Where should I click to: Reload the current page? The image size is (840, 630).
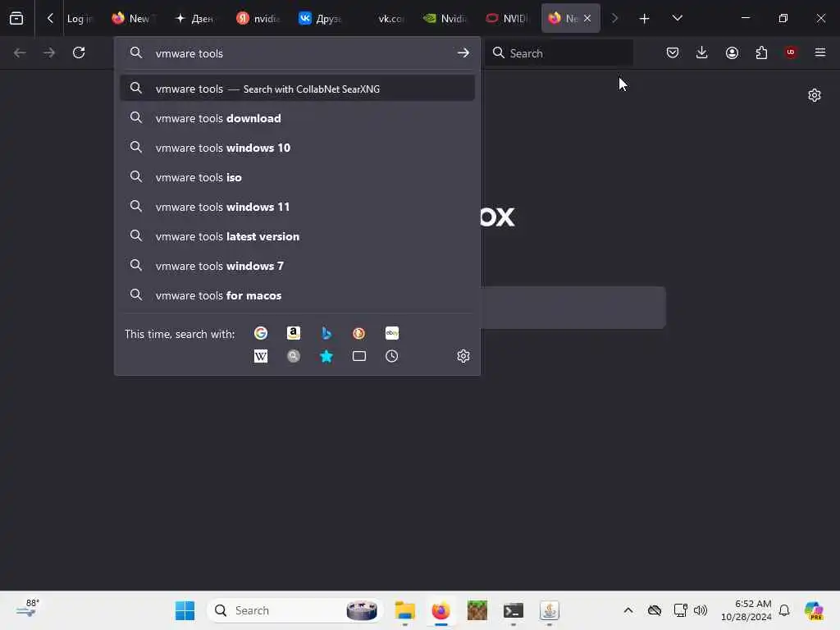pyautogui.click(x=79, y=52)
